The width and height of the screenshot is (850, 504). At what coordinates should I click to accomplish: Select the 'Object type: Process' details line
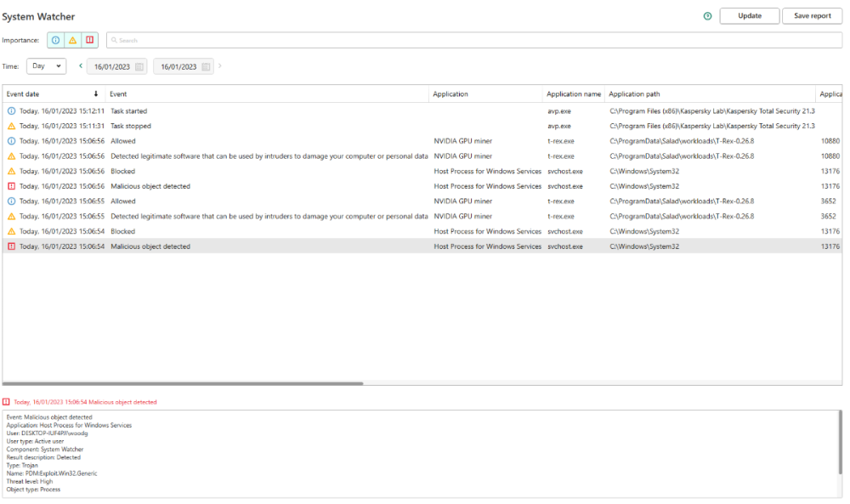33,490
